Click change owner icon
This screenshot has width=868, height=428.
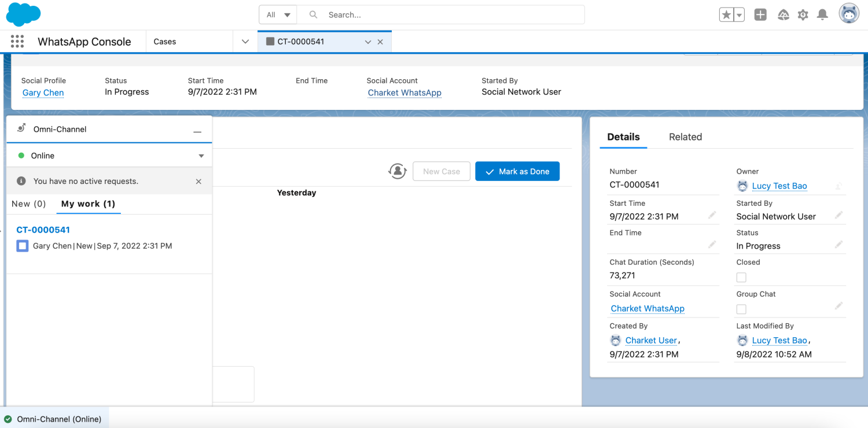click(x=838, y=186)
